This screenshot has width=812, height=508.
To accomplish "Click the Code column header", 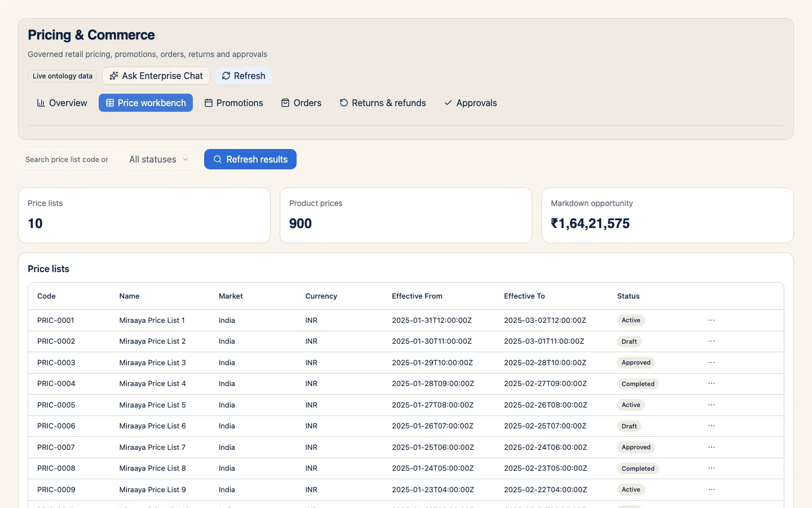I will (46, 296).
